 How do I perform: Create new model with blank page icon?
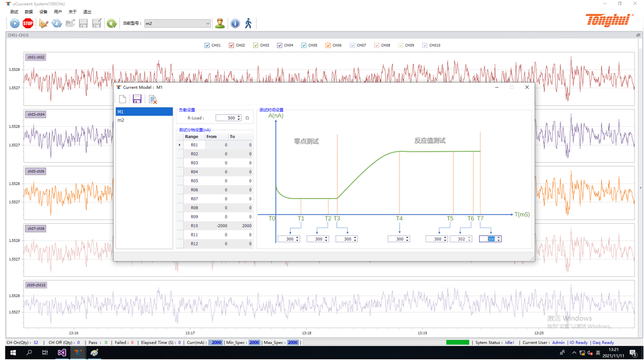click(x=122, y=100)
